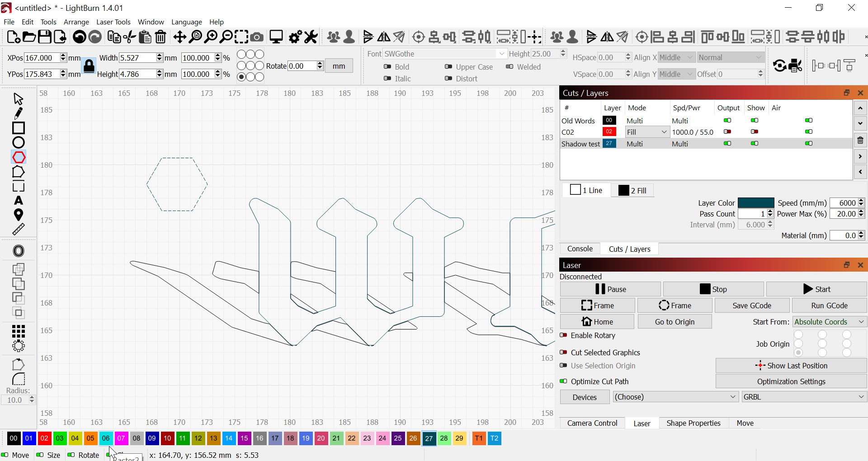Open Align X Middle dropdown
This screenshot has width=868, height=461.
click(676, 57)
